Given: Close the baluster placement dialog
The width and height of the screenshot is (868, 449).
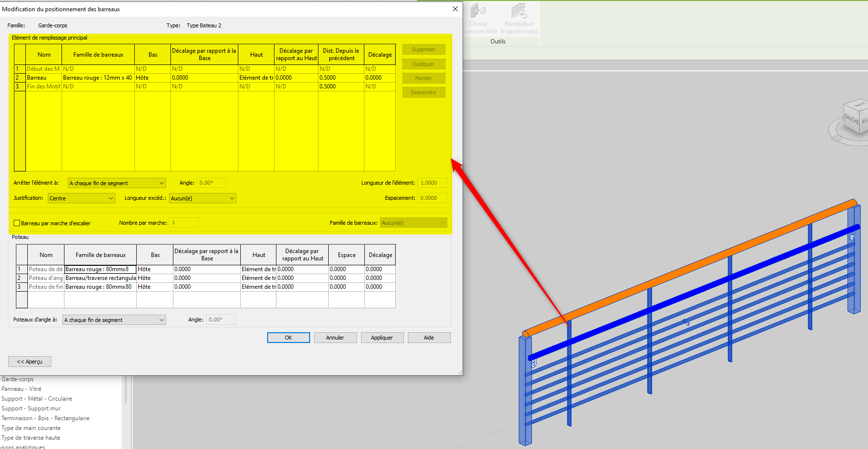Looking at the screenshot, I should pyautogui.click(x=455, y=9).
